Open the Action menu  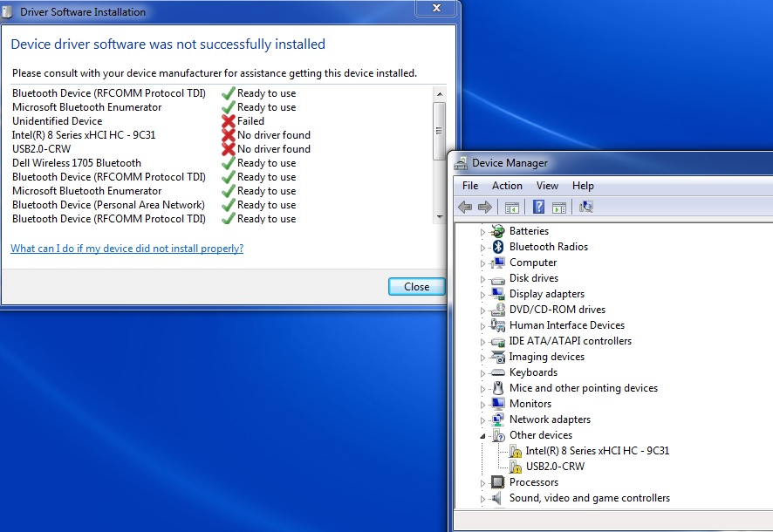(x=507, y=186)
